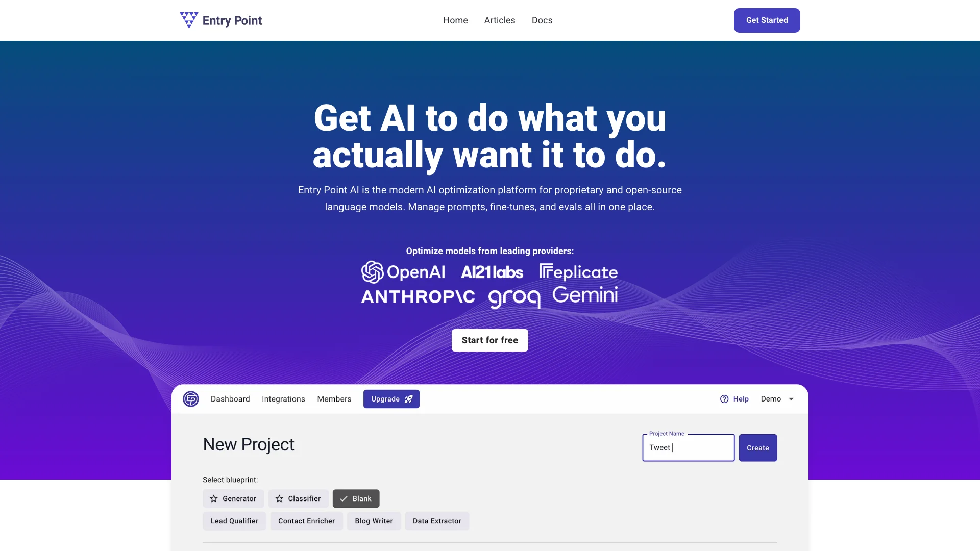Click the Lead Qualifier blueprint tag

coord(234,521)
